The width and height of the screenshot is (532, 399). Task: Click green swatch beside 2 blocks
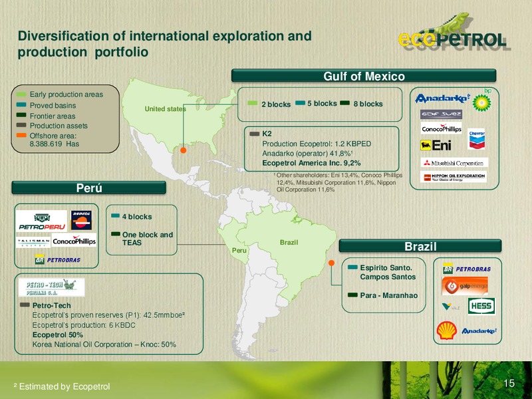click(253, 103)
